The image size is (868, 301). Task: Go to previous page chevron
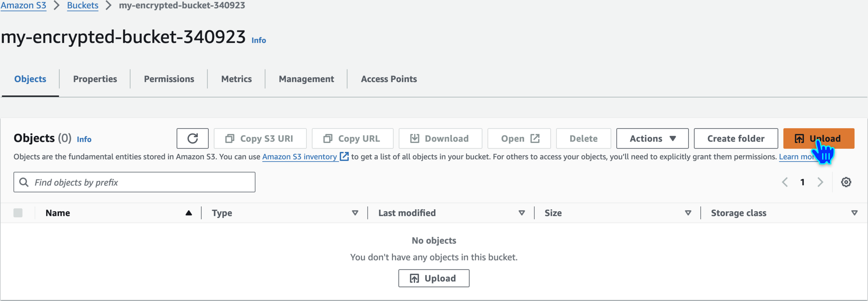pos(785,182)
